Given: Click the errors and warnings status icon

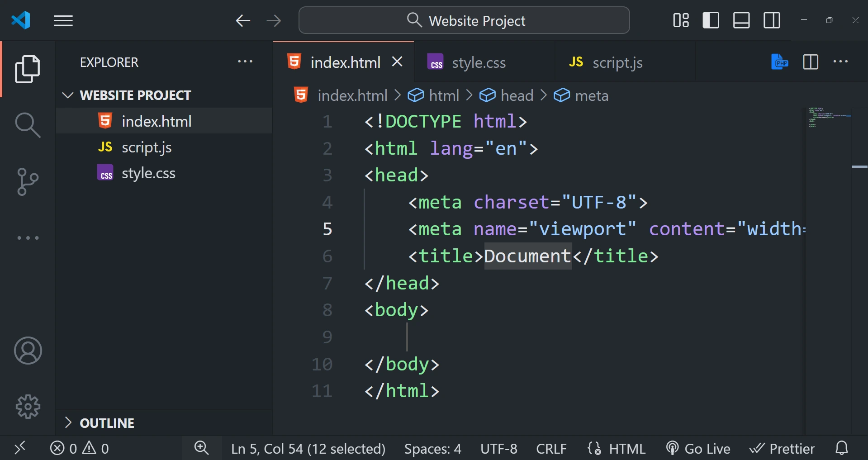Looking at the screenshot, I should coord(79,448).
